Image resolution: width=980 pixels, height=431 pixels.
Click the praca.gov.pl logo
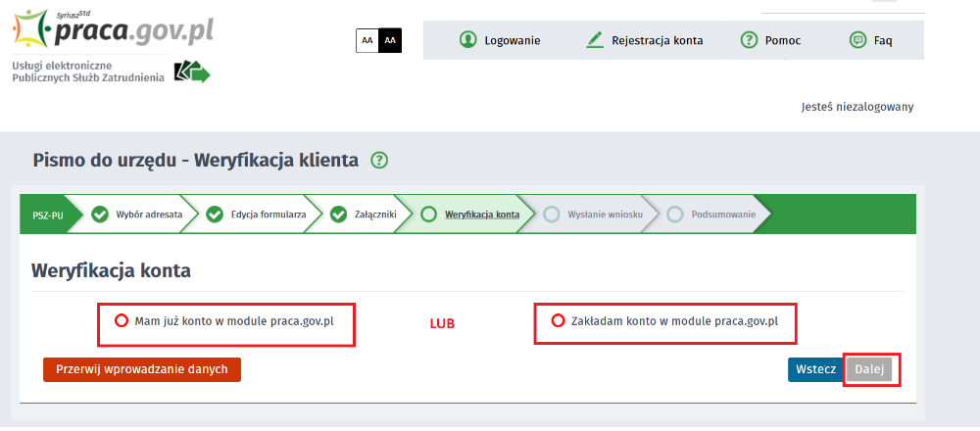(113, 29)
